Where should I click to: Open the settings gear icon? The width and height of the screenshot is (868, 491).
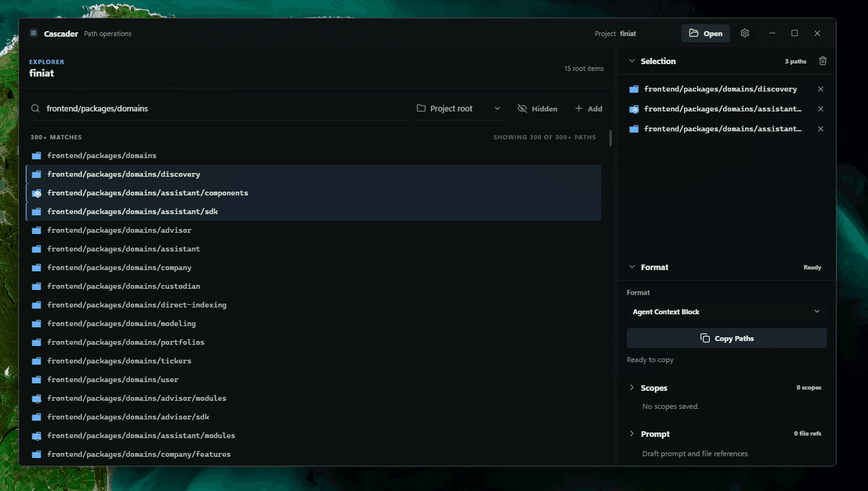coord(745,34)
